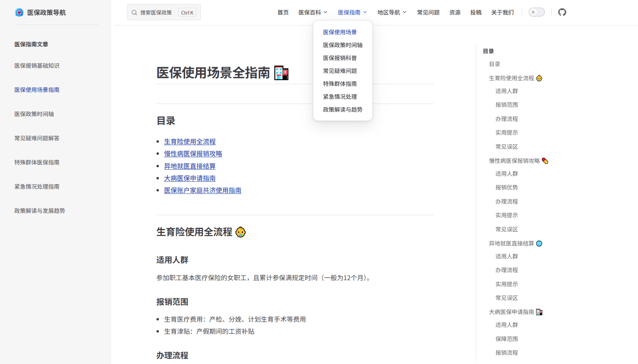
Task: Follow the 医保账户家庭共济使用指南 link
Action: click(202, 190)
